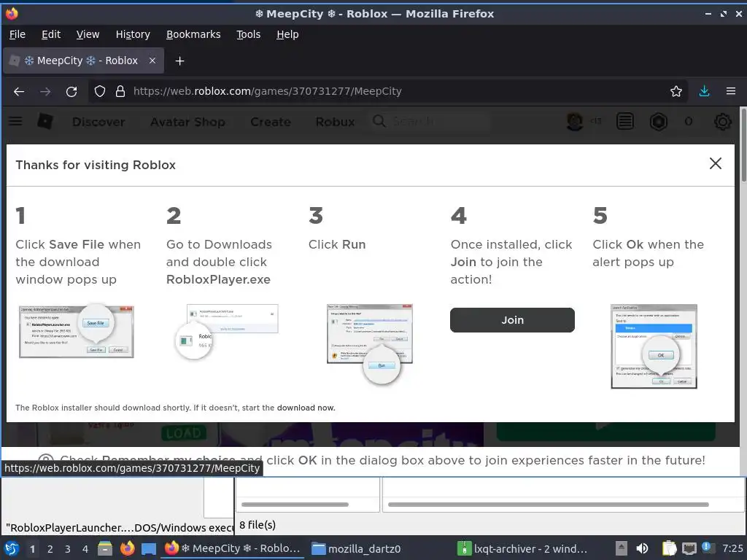Open the LXQt start menu icon
This screenshot has height=560, width=747.
12,548
